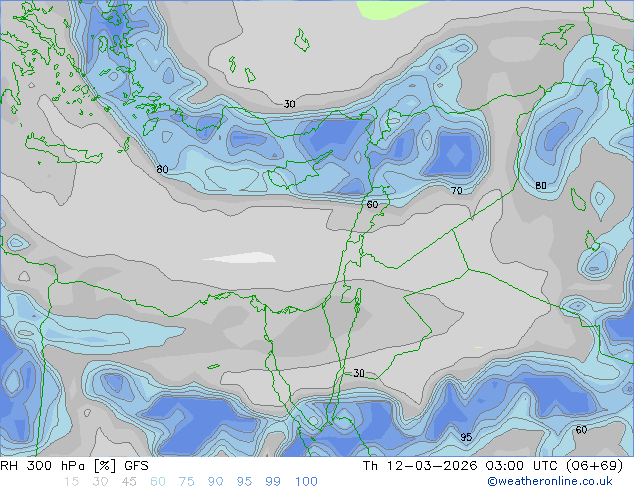Click the legend value 75

coord(186,482)
